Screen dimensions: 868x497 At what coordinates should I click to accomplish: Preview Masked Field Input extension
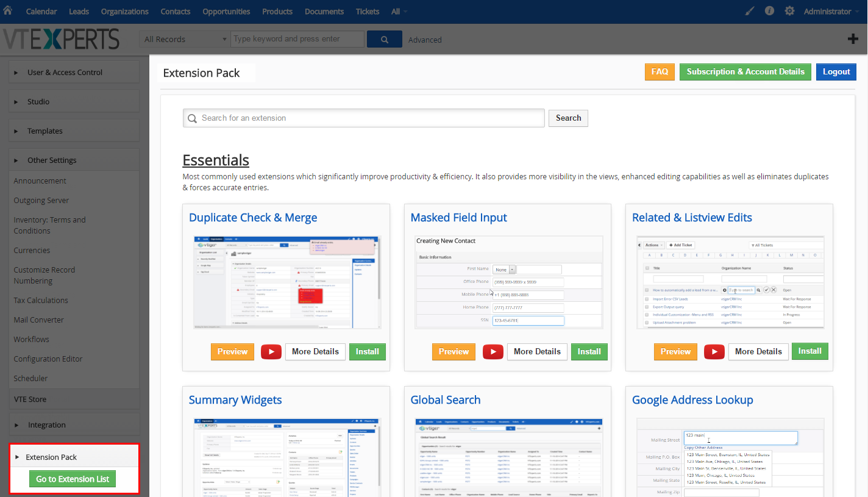454,352
